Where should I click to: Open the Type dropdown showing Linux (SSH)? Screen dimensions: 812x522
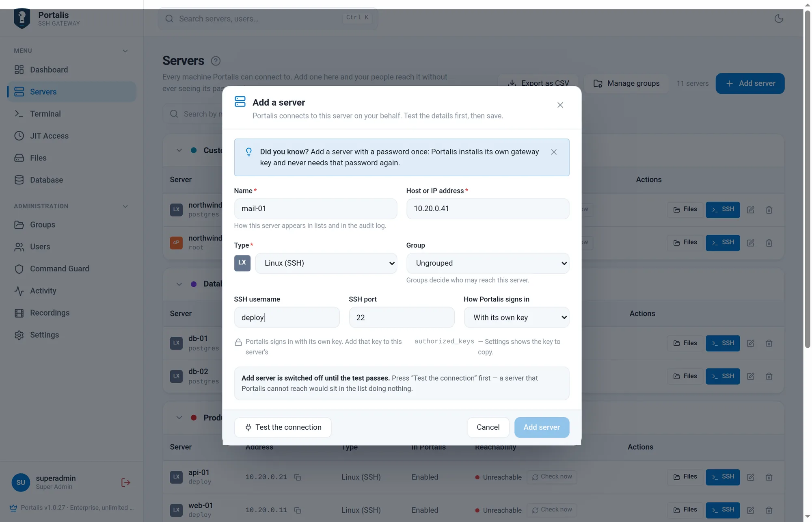coord(326,263)
